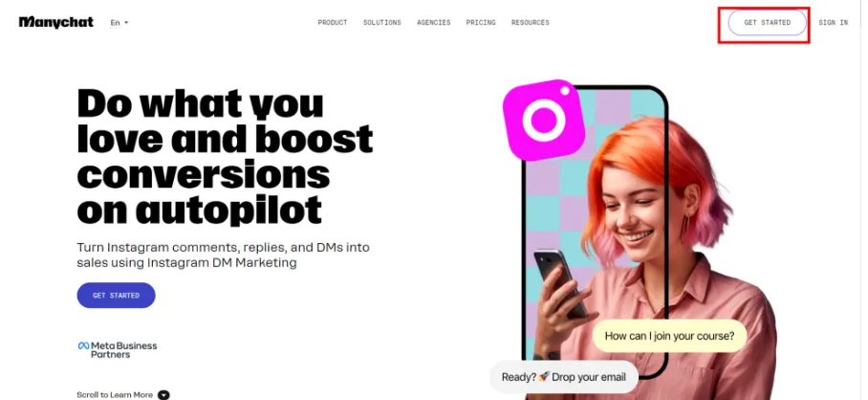Go to the Agencies page

pos(433,23)
